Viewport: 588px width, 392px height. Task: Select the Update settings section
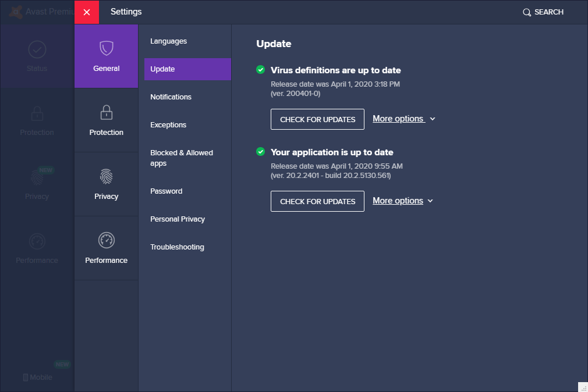(x=187, y=69)
